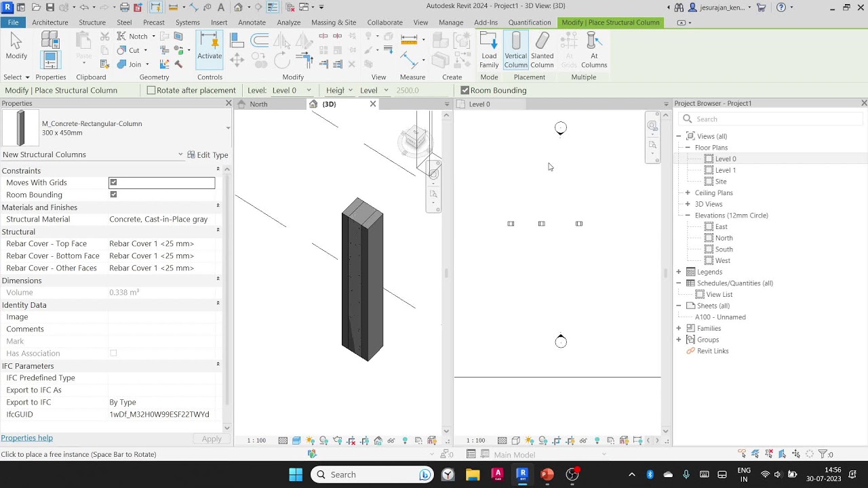Select Level 1 in Floor Plans
Viewport: 868px width, 488px height.
click(x=726, y=170)
